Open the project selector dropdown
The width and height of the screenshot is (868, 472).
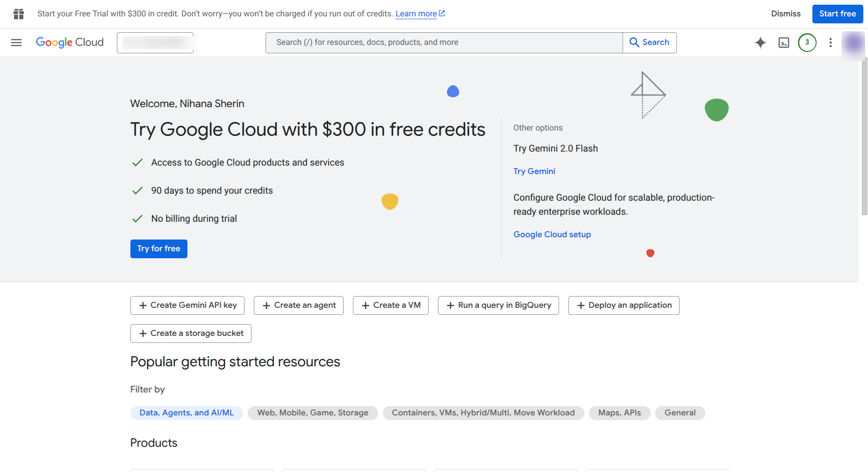(155, 43)
